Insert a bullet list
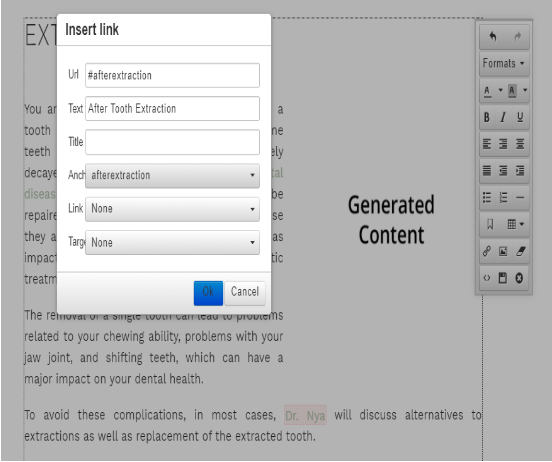Viewport: 552px width, 462px height. (x=487, y=198)
